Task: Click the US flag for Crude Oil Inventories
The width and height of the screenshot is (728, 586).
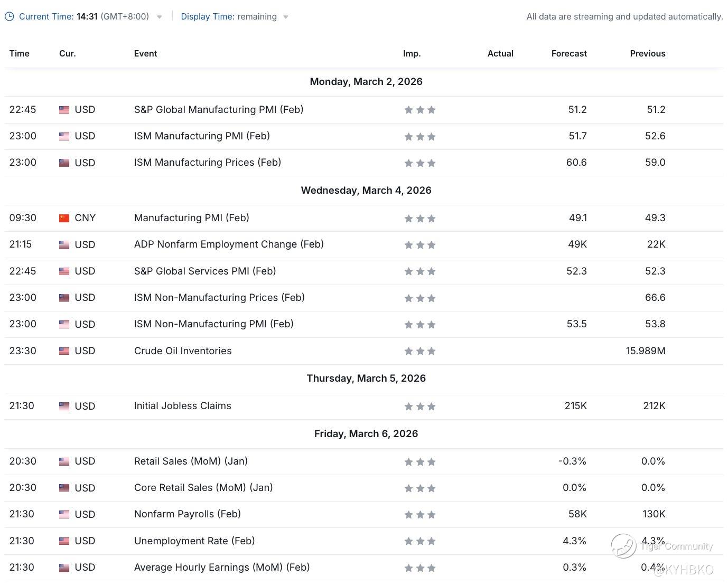Action: pyautogui.click(x=64, y=351)
